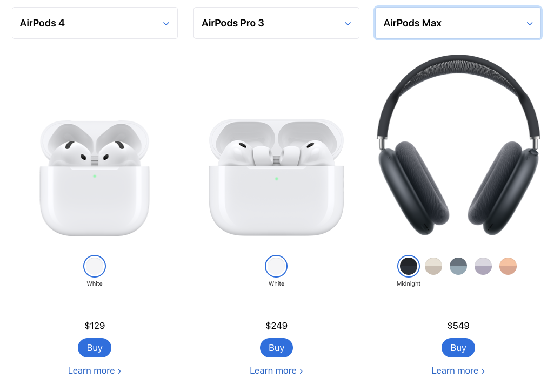This screenshot has width=554, height=392.
Task: Pick the blue color swatch for AirPods Max
Action: [458, 266]
